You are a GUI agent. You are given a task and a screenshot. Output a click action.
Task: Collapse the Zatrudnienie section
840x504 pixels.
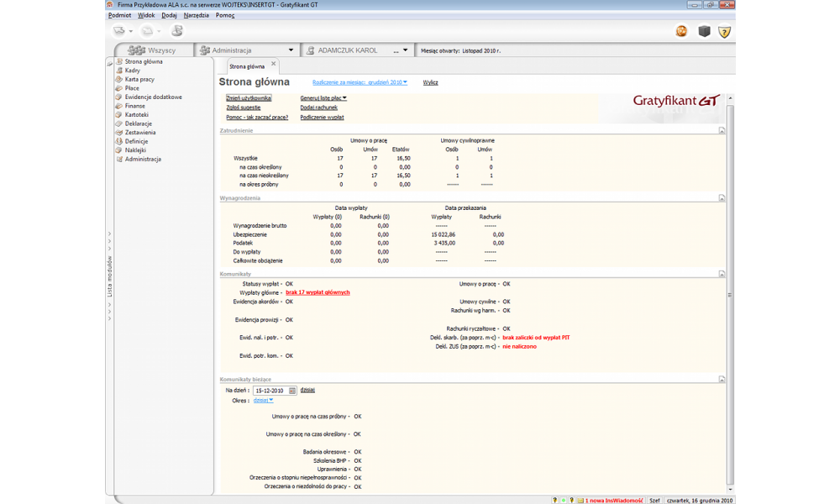click(x=722, y=130)
